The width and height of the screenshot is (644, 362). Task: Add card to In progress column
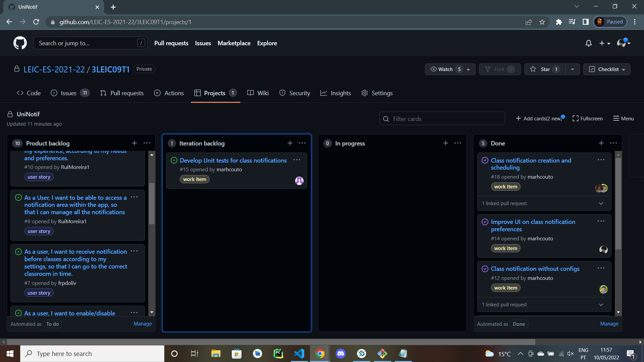point(445,143)
